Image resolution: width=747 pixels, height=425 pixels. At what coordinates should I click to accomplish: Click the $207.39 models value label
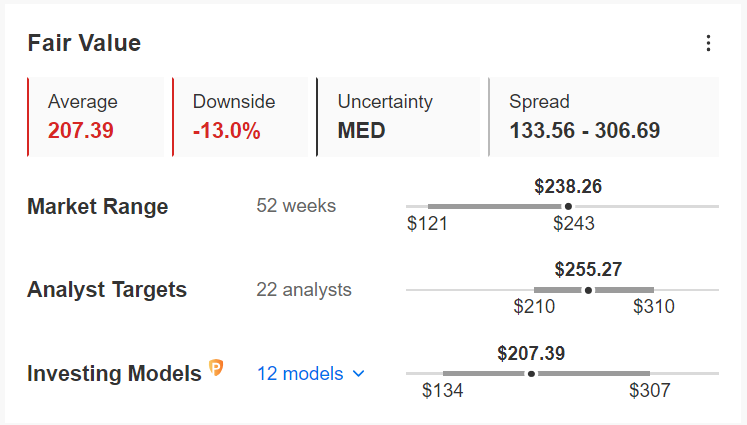coord(531,353)
